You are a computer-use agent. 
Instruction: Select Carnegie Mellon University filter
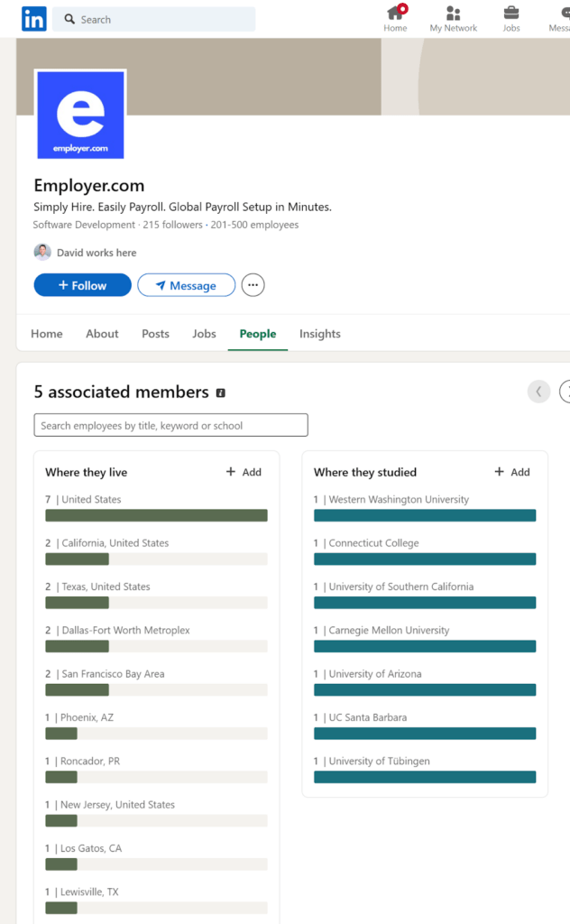tap(425, 638)
